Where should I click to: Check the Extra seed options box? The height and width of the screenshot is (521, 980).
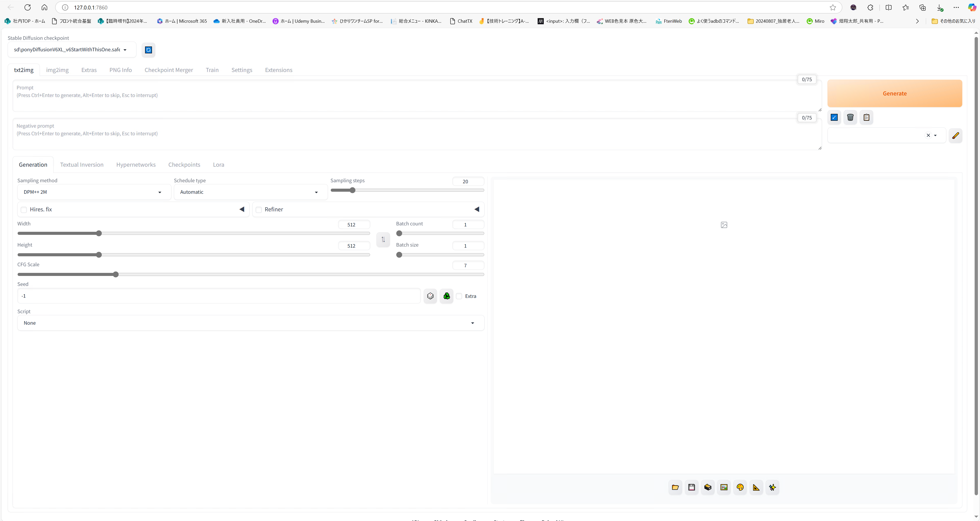click(x=459, y=296)
